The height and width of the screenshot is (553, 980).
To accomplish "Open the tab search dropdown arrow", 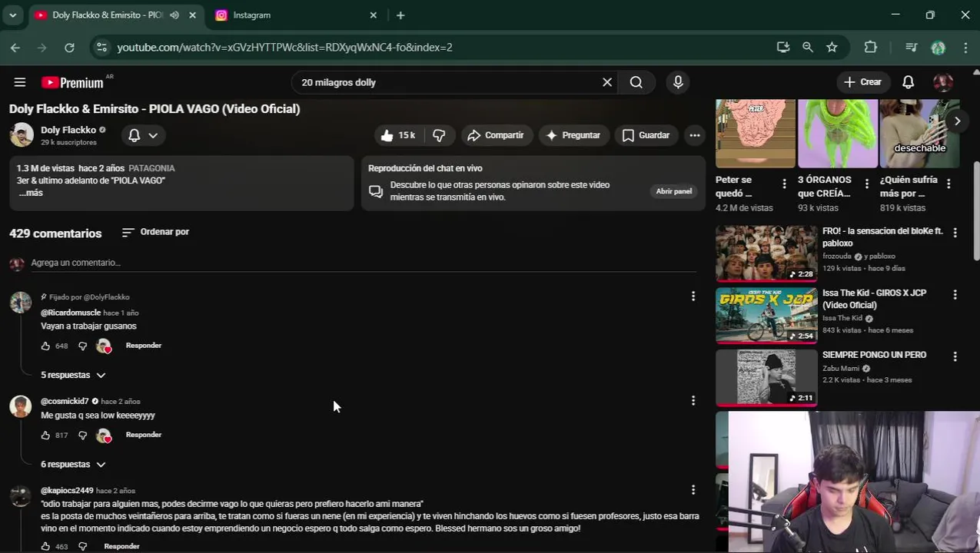I will click(12, 15).
